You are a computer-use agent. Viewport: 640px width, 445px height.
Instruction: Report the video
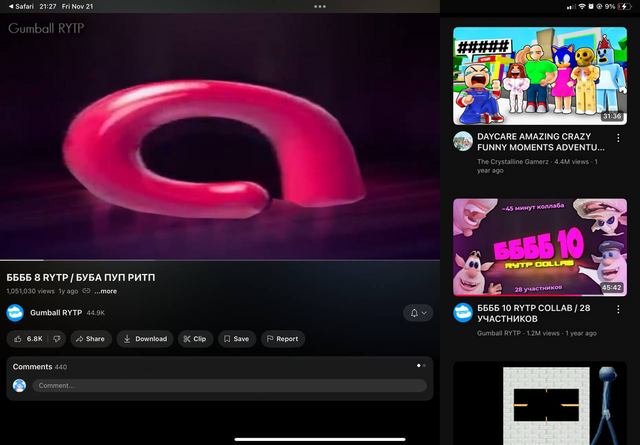click(x=282, y=339)
